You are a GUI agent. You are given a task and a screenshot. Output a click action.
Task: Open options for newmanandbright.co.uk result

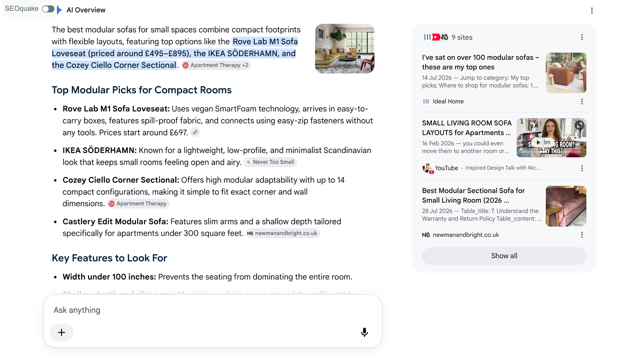point(582,235)
